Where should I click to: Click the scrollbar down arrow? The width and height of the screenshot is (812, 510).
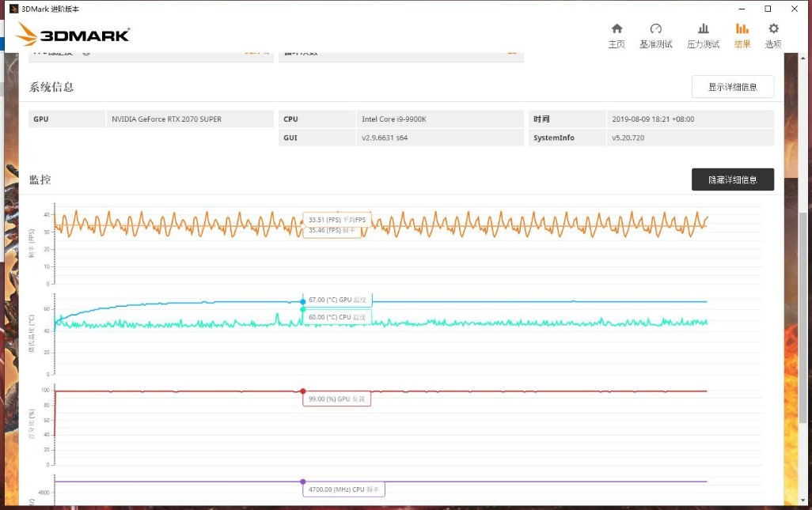[803, 501]
